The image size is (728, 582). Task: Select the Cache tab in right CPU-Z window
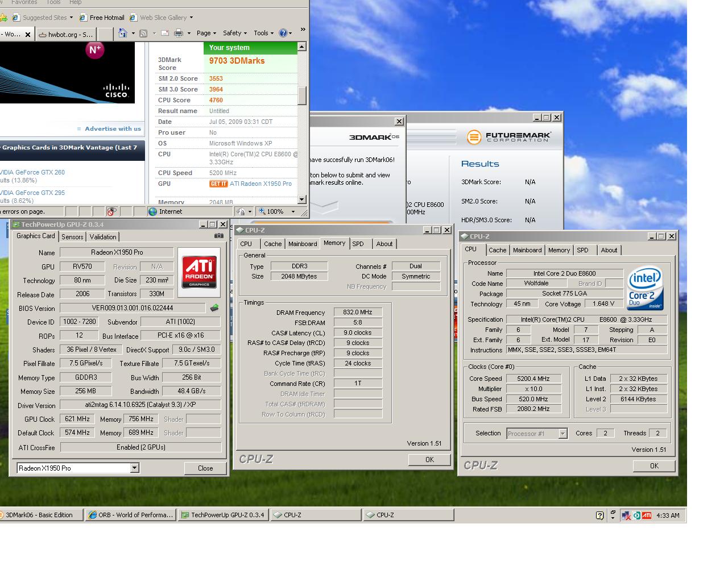tap(498, 250)
